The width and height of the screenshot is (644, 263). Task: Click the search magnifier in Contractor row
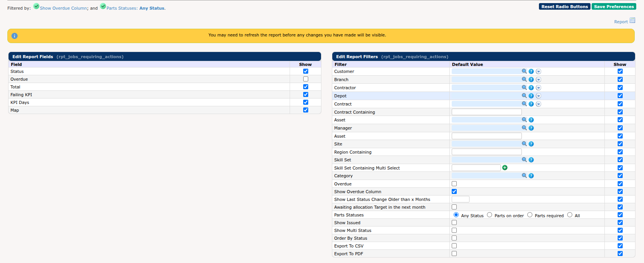click(524, 88)
